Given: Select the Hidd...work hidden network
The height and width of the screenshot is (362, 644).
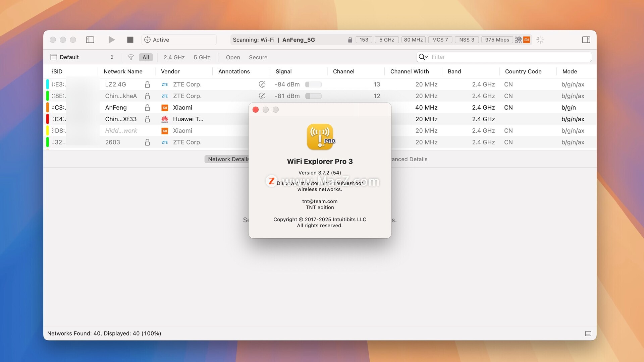Looking at the screenshot, I should tap(320, 131).
